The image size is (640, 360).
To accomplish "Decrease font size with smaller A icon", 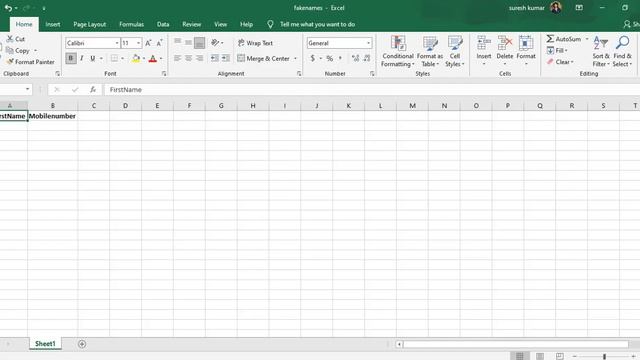I will click(x=159, y=43).
